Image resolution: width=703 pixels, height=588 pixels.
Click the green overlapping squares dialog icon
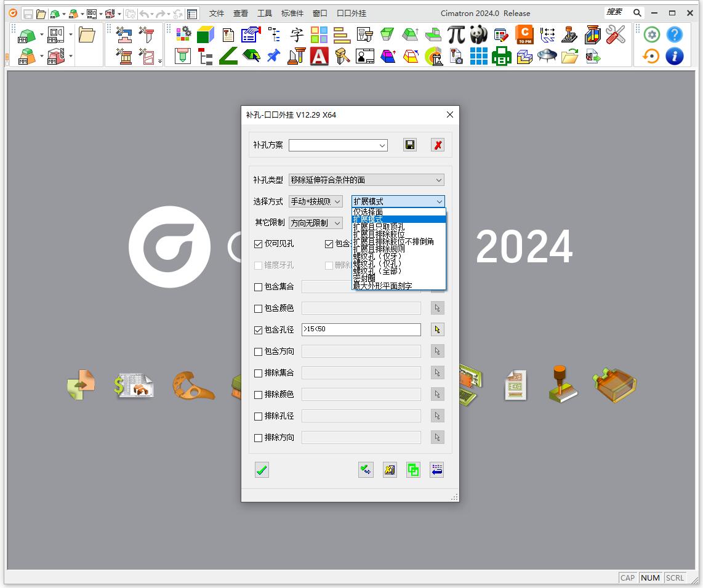pos(413,470)
